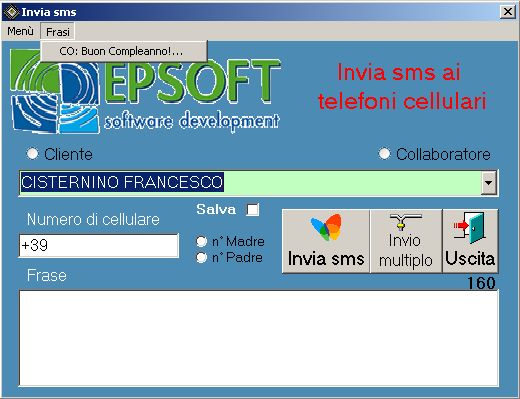520x399 pixels.
Task: Select the Cliente radio button
Action: 32,154
